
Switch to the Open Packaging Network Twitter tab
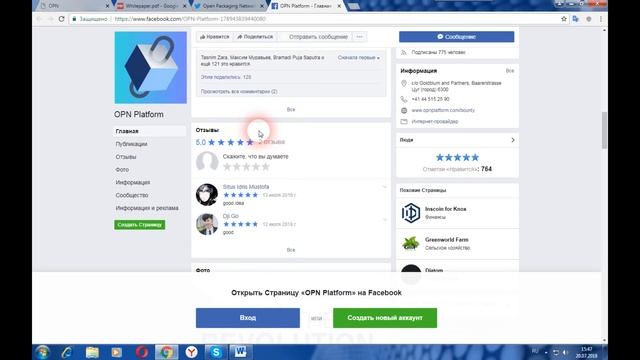pyautogui.click(x=228, y=6)
